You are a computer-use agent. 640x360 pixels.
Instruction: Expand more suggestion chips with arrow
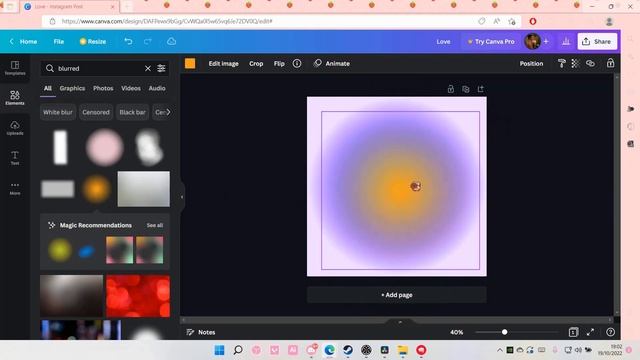(x=168, y=112)
